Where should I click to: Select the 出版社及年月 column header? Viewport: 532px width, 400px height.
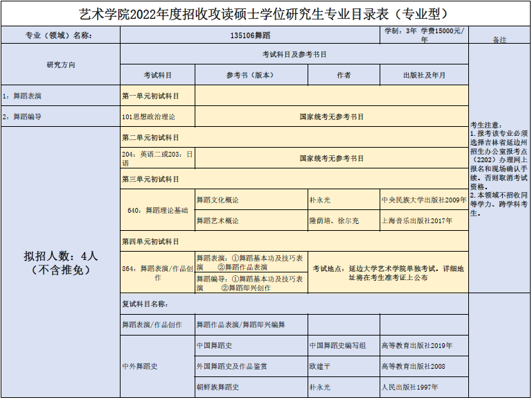(x=424, y=75)
